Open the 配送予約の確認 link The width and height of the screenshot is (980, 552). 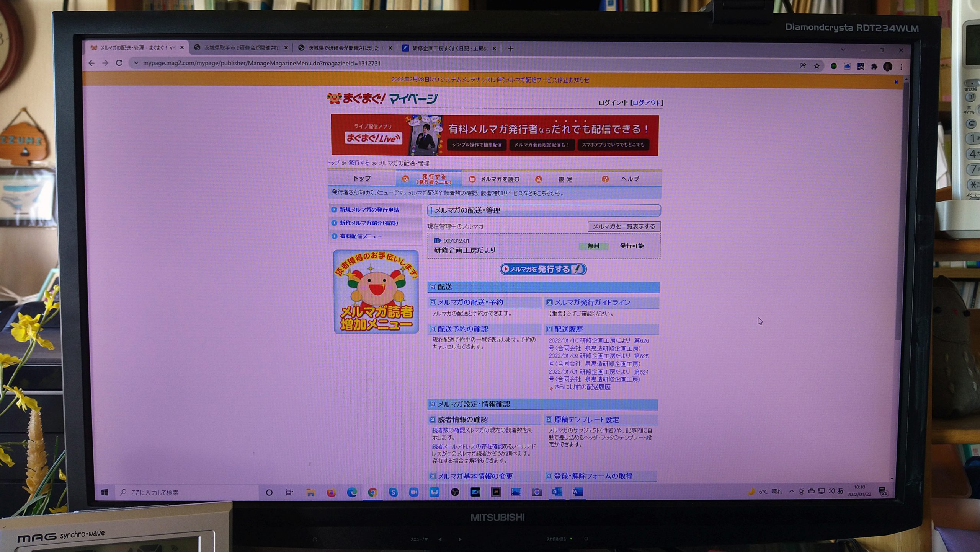coord(462,329)
